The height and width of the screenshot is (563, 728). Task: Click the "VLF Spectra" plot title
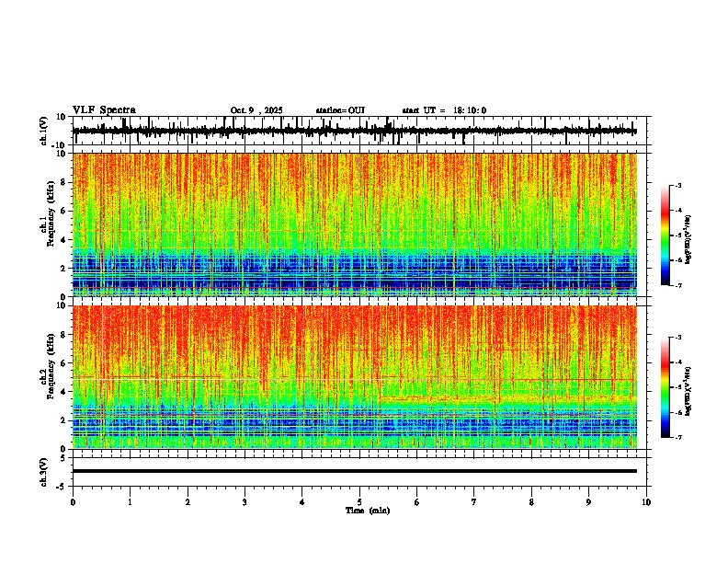point(104,110)
